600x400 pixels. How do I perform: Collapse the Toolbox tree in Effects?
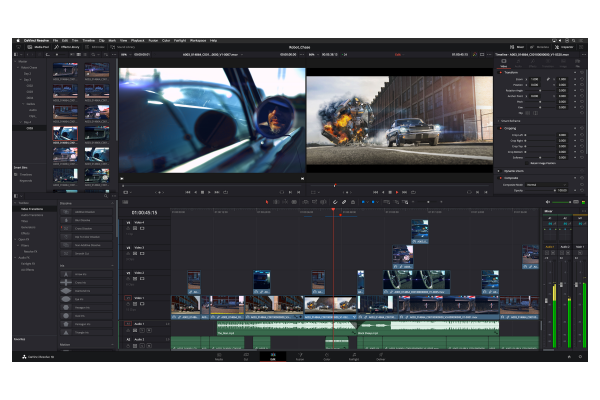point(15,203)
